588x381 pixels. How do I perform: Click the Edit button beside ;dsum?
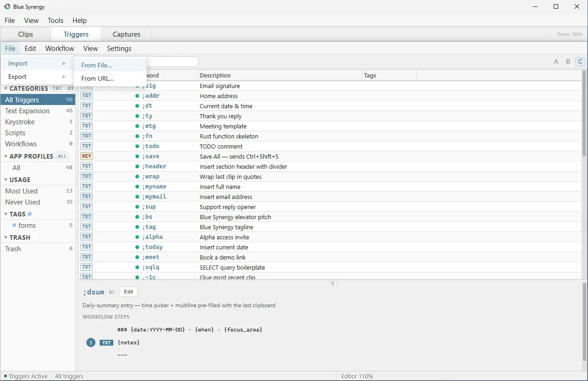coord(129,292)
